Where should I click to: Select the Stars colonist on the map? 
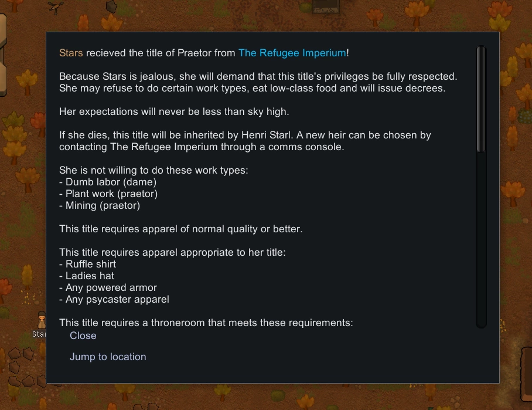tap(42, 321)
